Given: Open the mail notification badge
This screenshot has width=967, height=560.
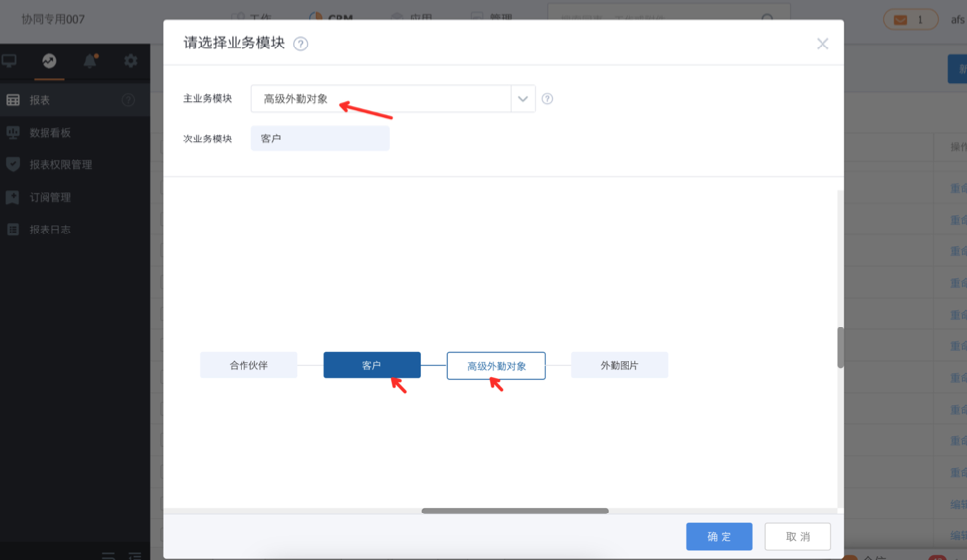Looking at the screenshot, I should click(911, 20).
